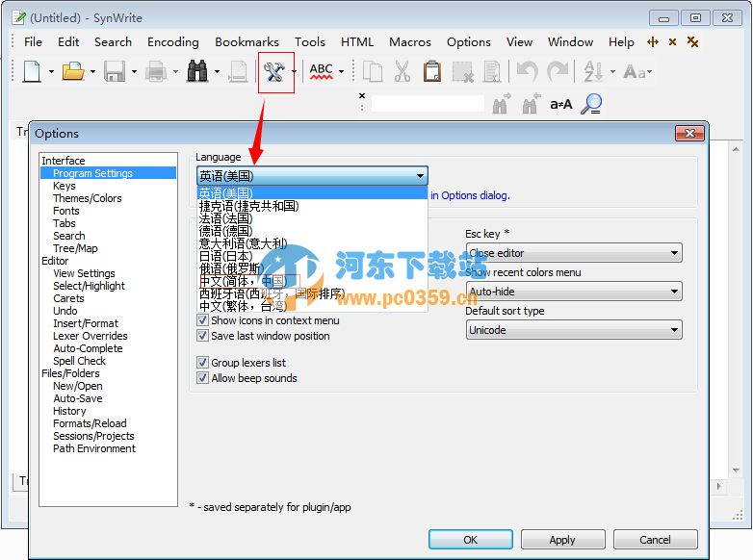Open the Auto-hide recent colors dropdown
The height and width of the screenshot is (560, 753).
(674, 292)
